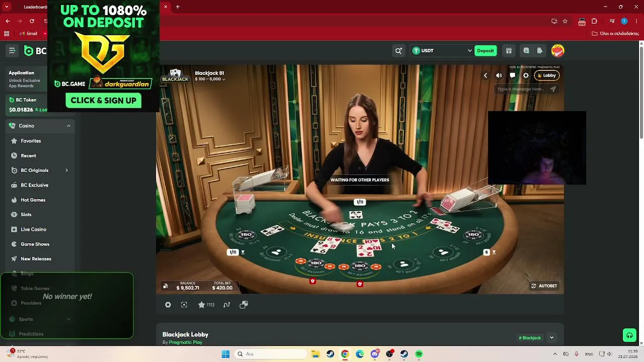Click the CLICK & SIGN UP ad button
The width and height of the screenshot is (644, 362).
pos(104,101)
